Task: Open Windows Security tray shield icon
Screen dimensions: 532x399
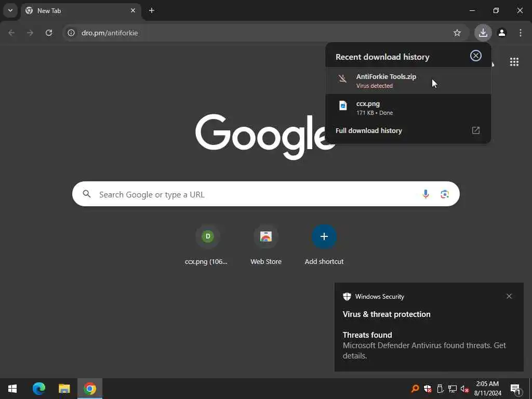Action: point(428,389)
